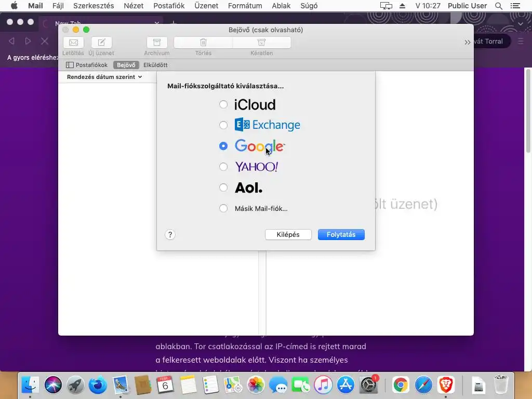Open Notification Center list icon
This screenshot has height=399, width=532.
515,6
